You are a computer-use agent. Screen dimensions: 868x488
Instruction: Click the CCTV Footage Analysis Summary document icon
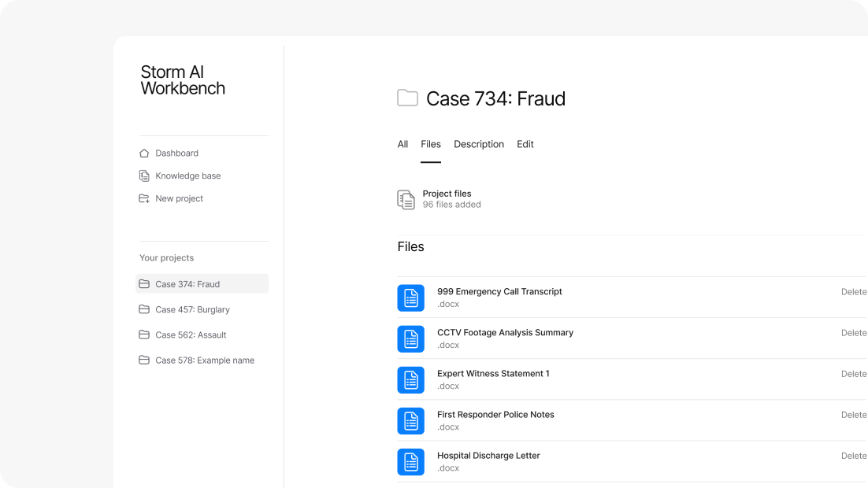(410, 338)
